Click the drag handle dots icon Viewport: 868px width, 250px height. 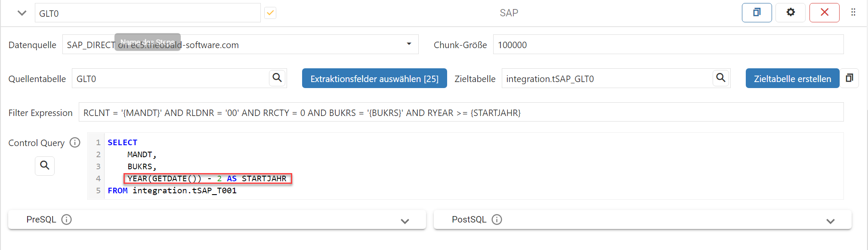click(x=853, y=12)
